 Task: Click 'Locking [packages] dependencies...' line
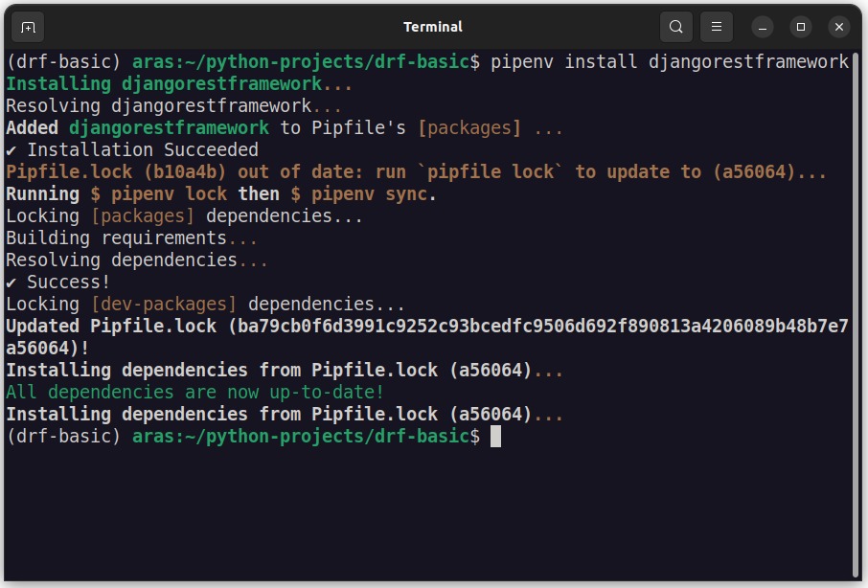point(184,216)
